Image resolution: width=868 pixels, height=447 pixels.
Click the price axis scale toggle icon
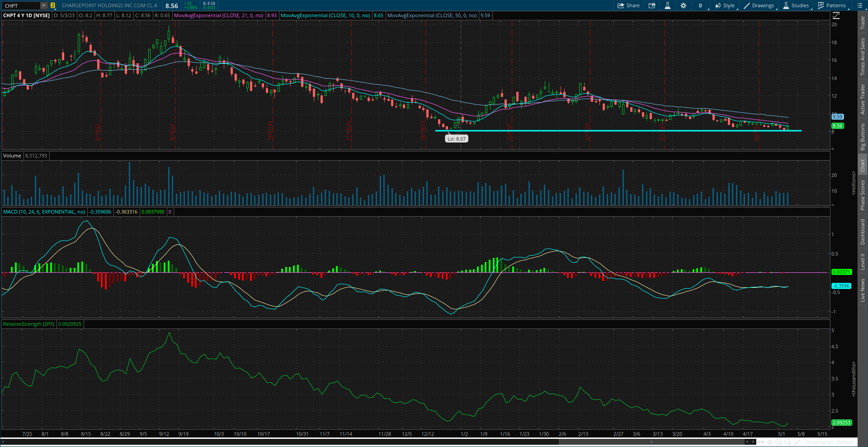836,15
